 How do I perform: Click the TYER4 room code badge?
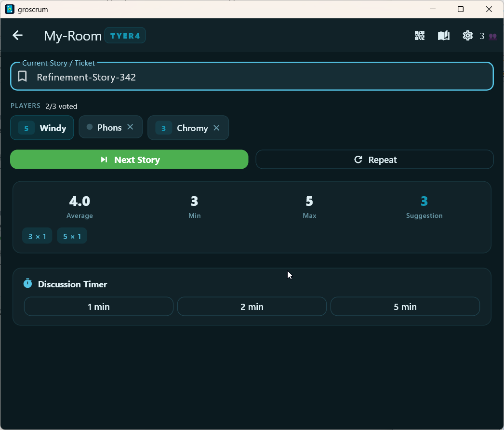125,36
